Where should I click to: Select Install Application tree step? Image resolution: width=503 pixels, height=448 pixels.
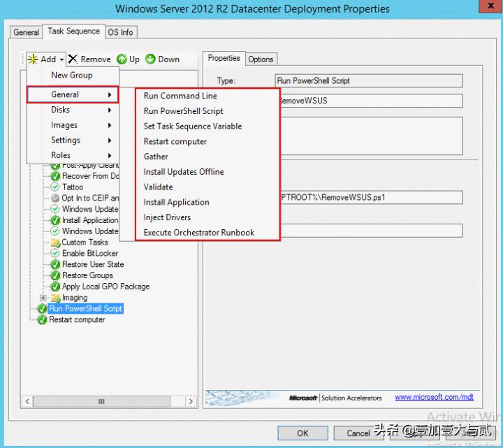click(90, 220)
